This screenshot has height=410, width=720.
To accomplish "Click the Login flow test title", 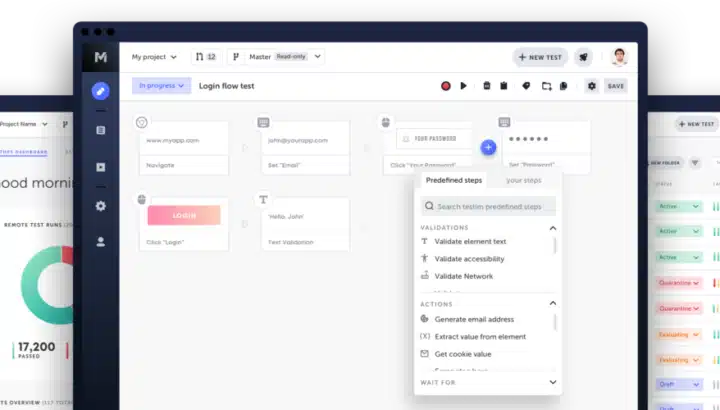I will (226, 86).
